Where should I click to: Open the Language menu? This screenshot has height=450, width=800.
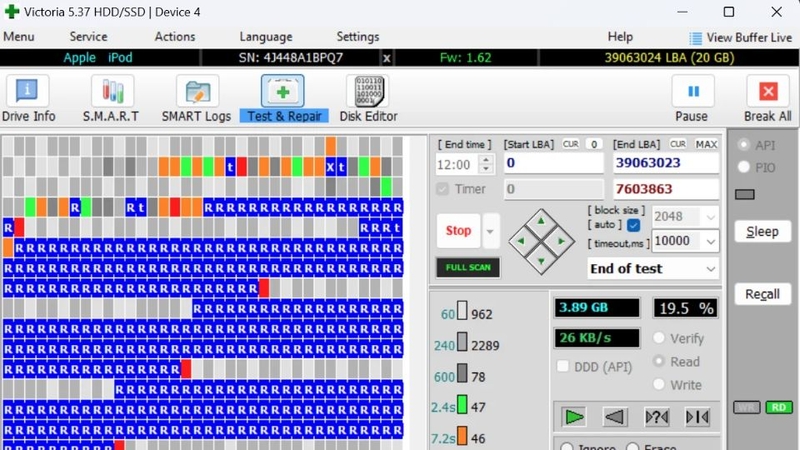point(266,37)
